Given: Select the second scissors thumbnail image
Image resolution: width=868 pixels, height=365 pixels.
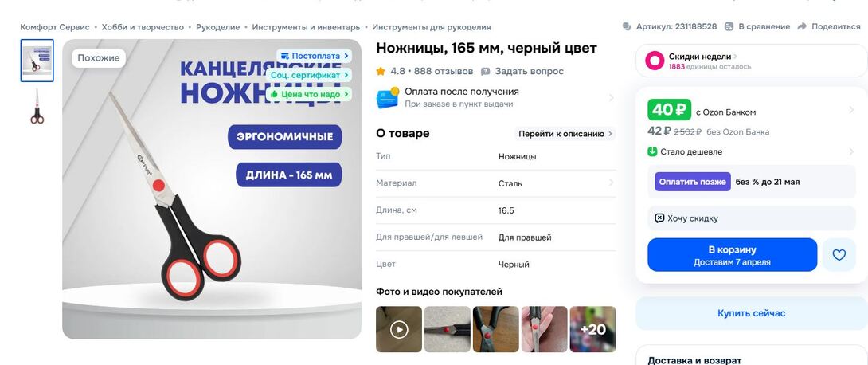Looking at the screenshot, I should click(37, 107).
